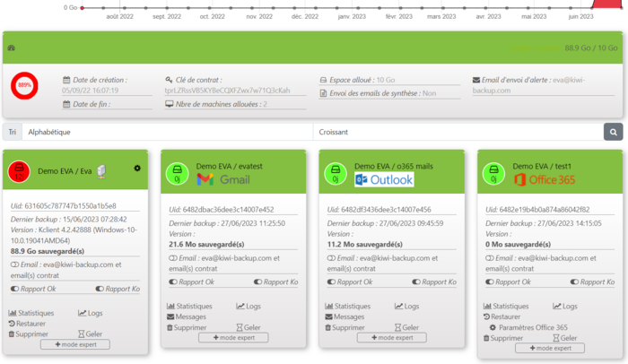This screenshot has width=628, height=364.
Task: Toggle Rapport Ok on Demo EVA / Eva card
Action: [36, 289]
